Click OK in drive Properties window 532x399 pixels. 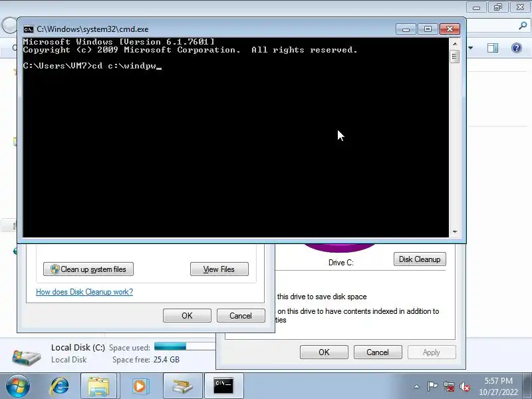324,352
